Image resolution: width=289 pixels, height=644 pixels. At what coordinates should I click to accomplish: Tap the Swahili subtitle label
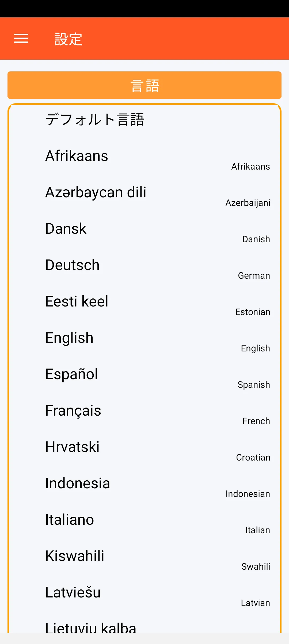coord(256,566)
